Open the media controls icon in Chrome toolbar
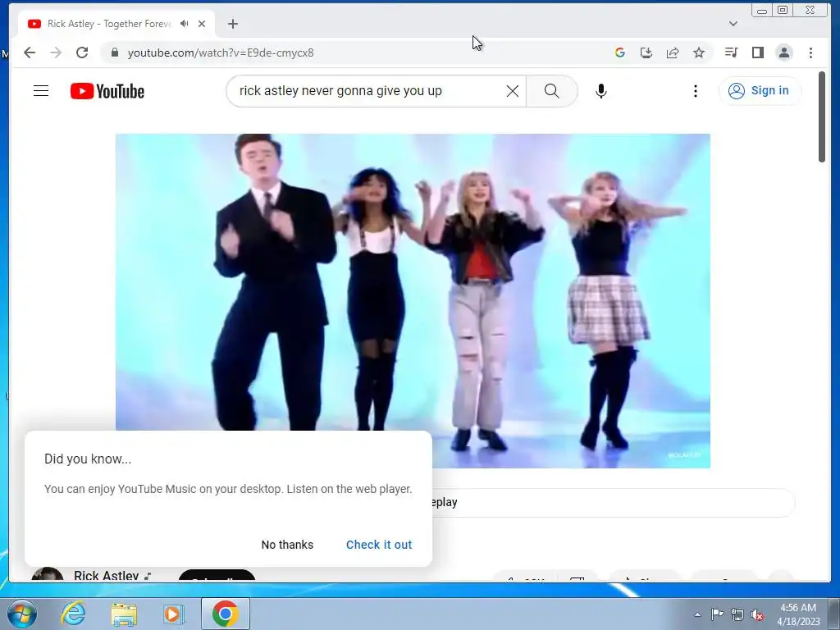The width and height of the screenshot is (840, 630). [731, 52]
